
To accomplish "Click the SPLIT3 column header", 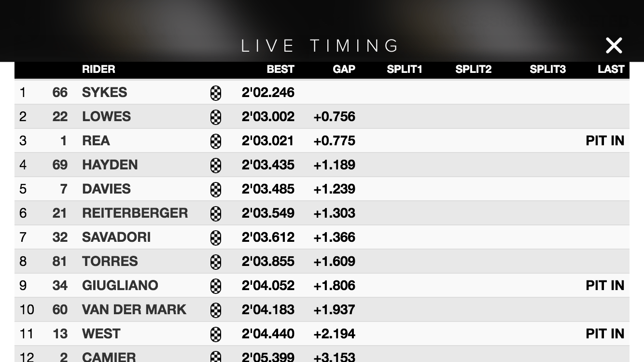I will 547,69.
